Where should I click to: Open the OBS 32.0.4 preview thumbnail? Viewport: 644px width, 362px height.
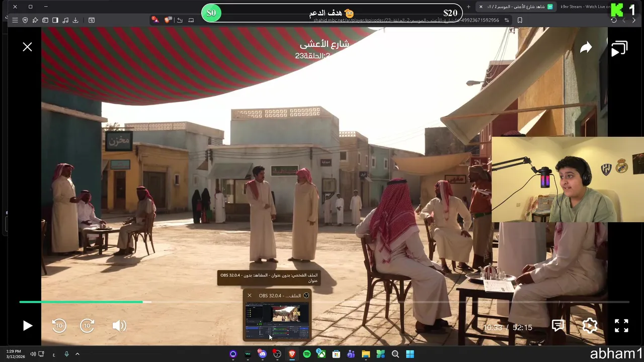(277, 321)
